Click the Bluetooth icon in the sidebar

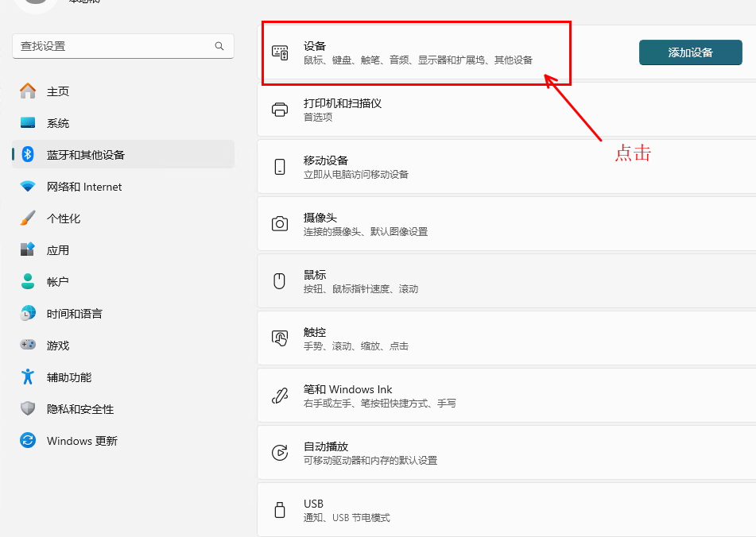(28, 155)
